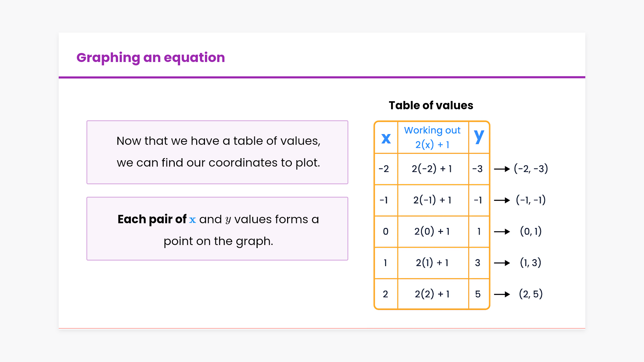Viewport: 644px width, 362px height.
Task: Select the coordinate (-2, -3)
Action: [x=531, y=169]
